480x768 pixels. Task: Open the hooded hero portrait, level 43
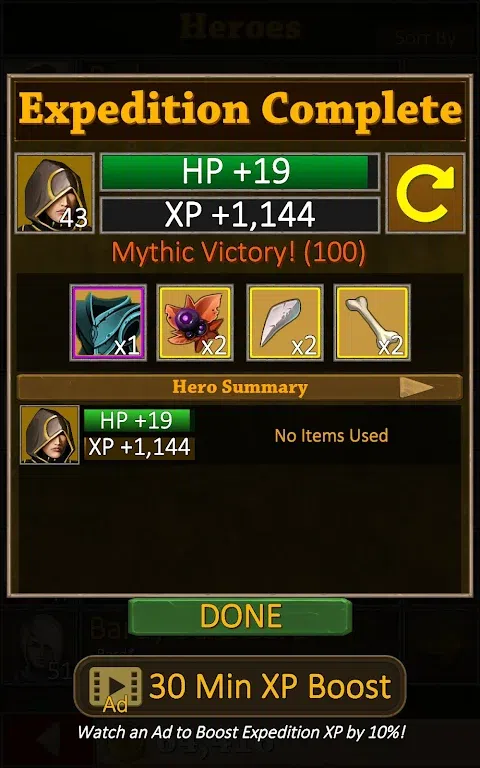[x=54, y=193]
